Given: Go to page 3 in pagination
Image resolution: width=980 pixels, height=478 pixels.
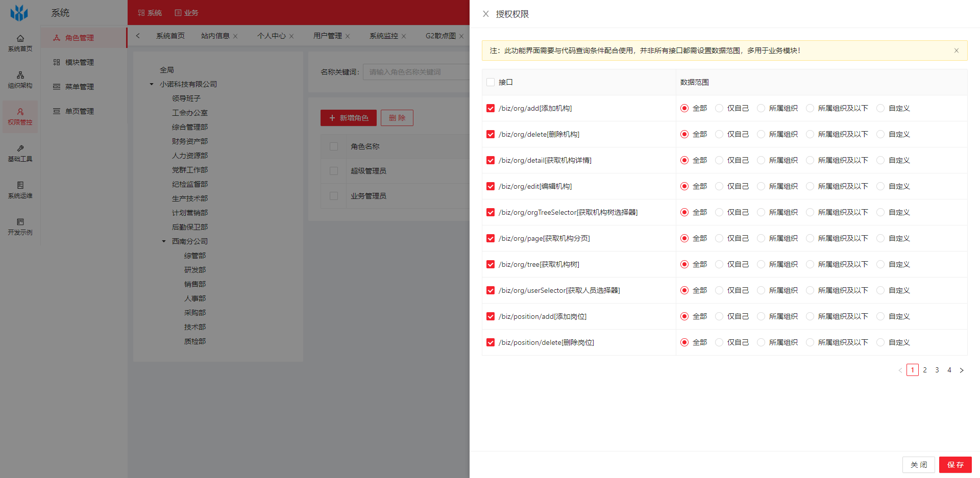Looking at the screenshot, I should coord(937,370).
